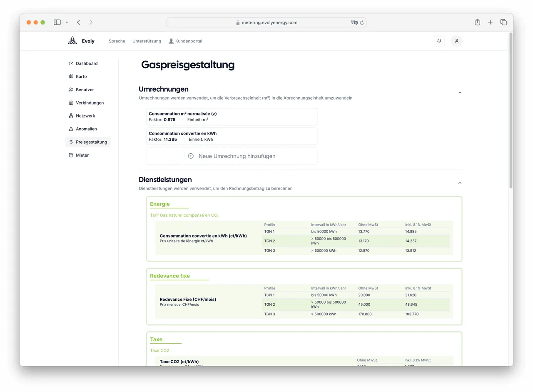Click the 170.000 fixed fee value
Image resolution: width=533 pixels, height=392 pixels.
pos(365,314)
